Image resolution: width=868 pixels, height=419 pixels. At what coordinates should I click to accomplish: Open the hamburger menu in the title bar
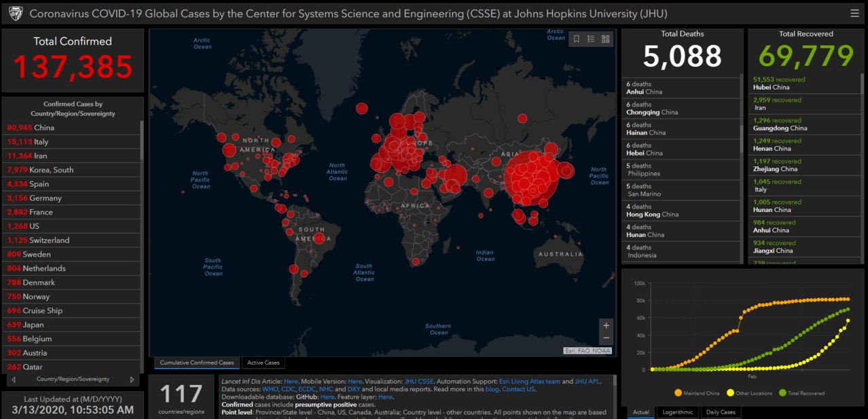[854, 13]
